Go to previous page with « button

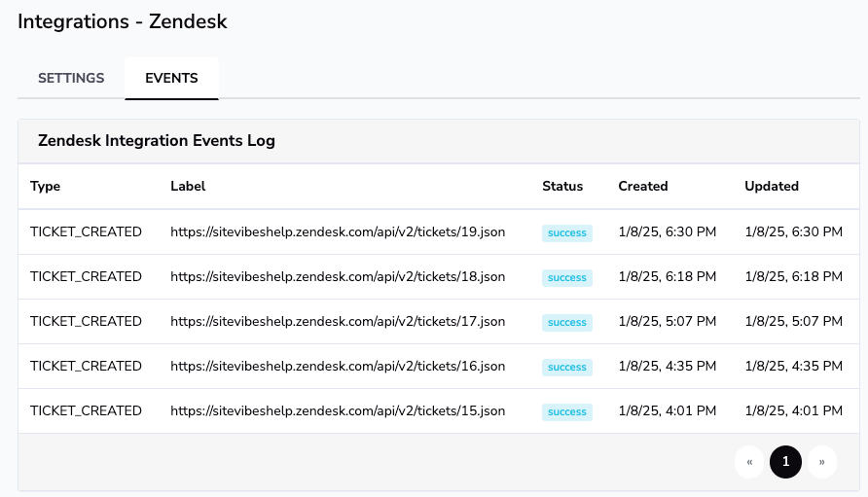749,462
